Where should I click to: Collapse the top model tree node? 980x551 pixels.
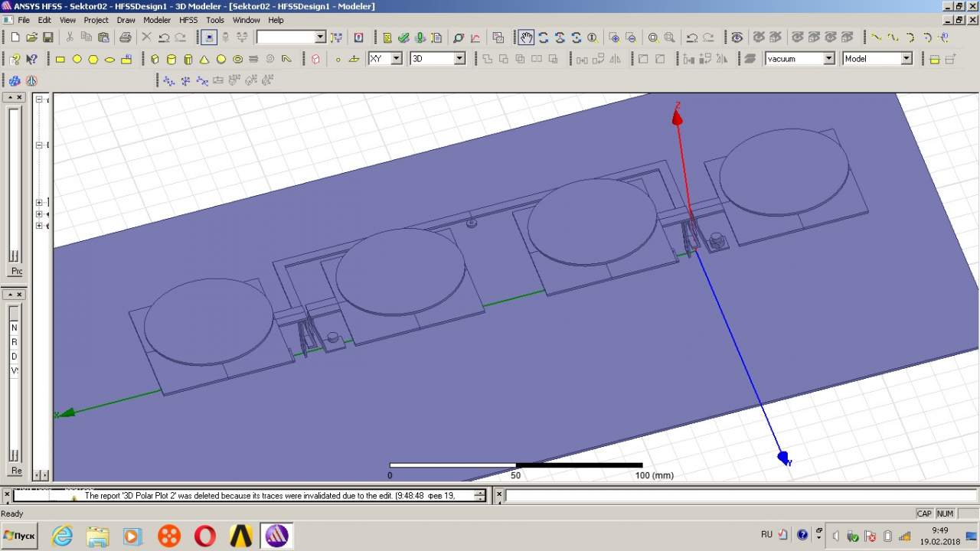coord(39,100)
